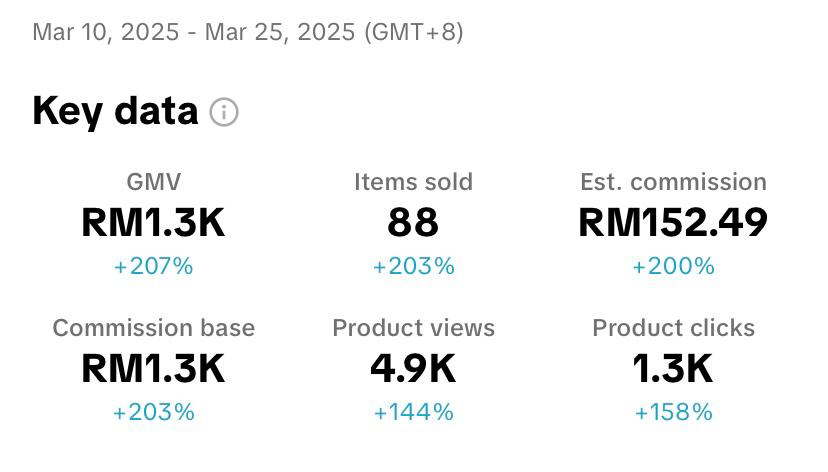Open the Product clicks metric
The width and height of the screenshot is (828, 472).
tap(673, 328)
